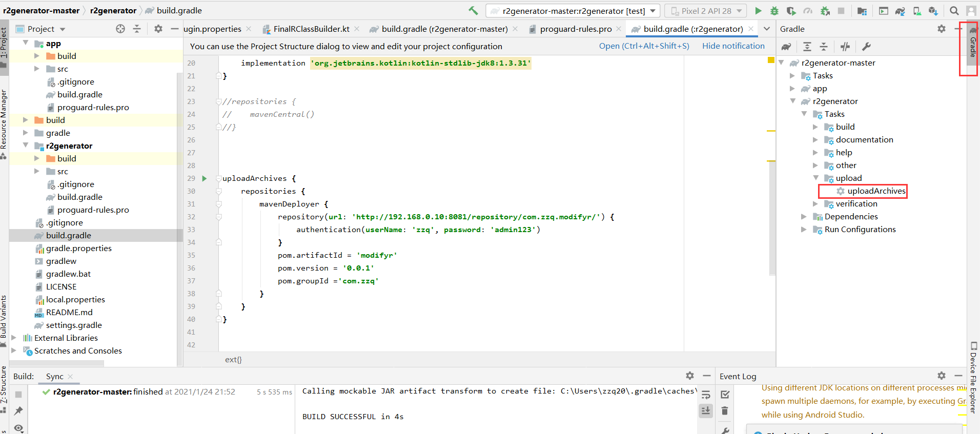Toggle soft-wrap in the Build output
The height and width of the screenshot is (434, 980).
[706, 395]
